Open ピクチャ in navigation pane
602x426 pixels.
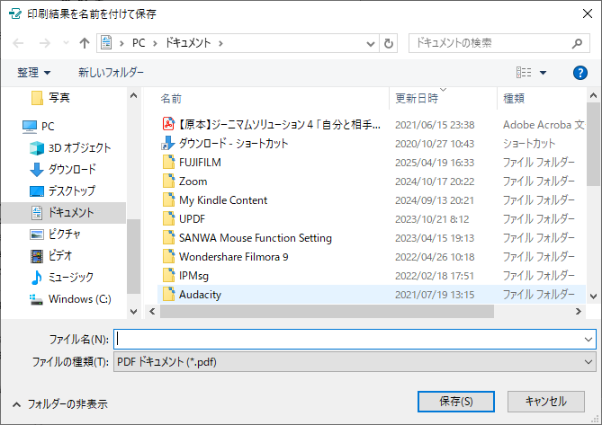tap(64, 234)
